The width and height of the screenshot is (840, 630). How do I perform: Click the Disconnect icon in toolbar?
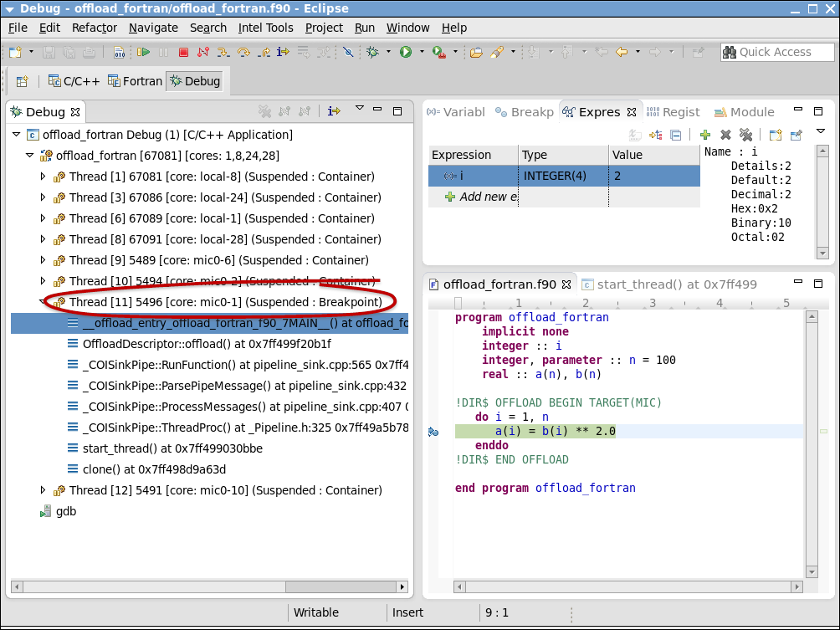tap(203, 52)
